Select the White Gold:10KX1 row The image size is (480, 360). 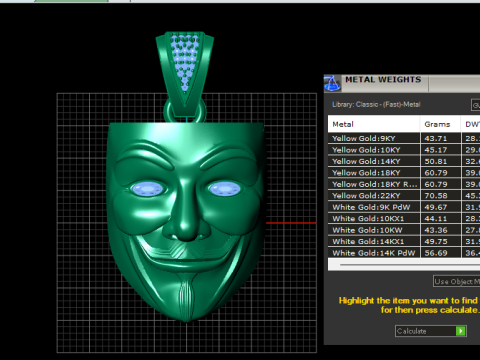tap(404, 219)
